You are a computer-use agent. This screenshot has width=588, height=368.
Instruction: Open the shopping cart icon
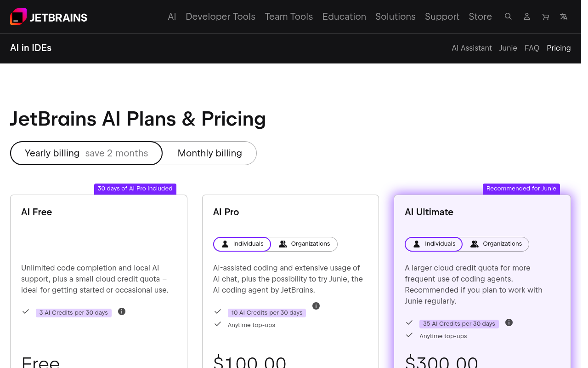click(545, 16)
